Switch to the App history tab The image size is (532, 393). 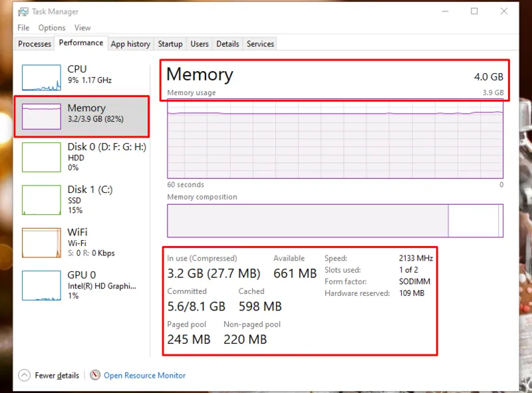(x=130, y=44)
